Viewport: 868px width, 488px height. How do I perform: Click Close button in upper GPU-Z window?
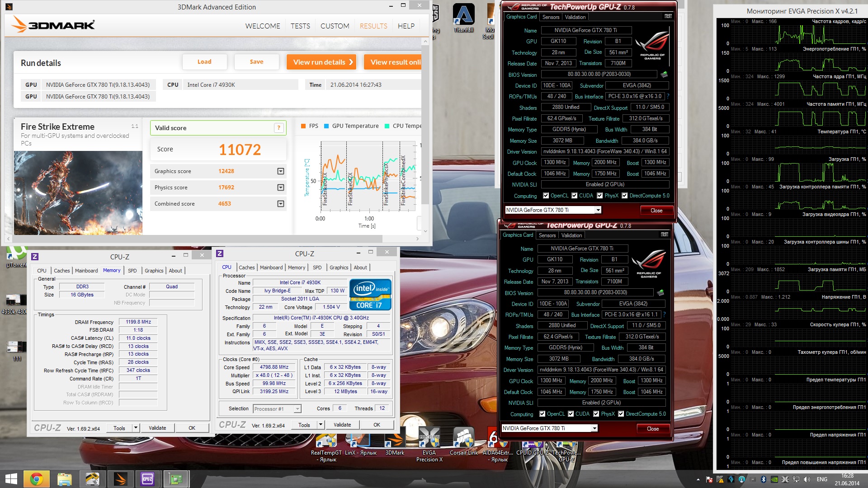tap(656, 211)
